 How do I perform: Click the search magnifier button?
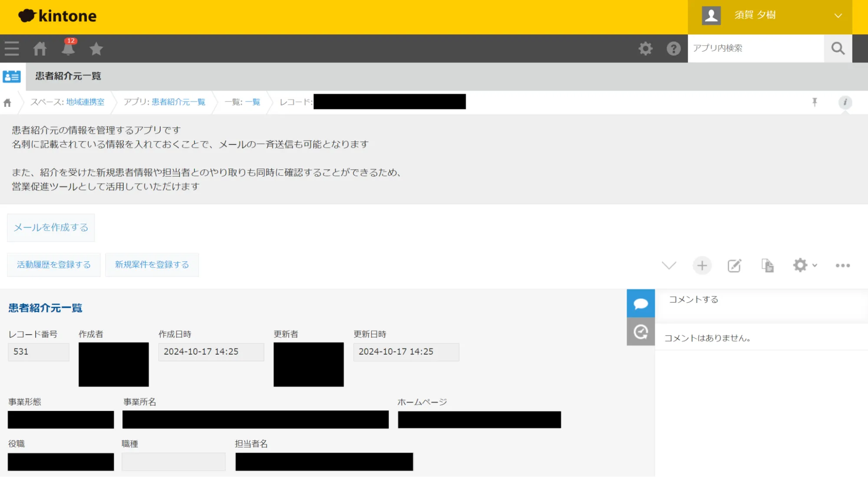pos(838,49)
